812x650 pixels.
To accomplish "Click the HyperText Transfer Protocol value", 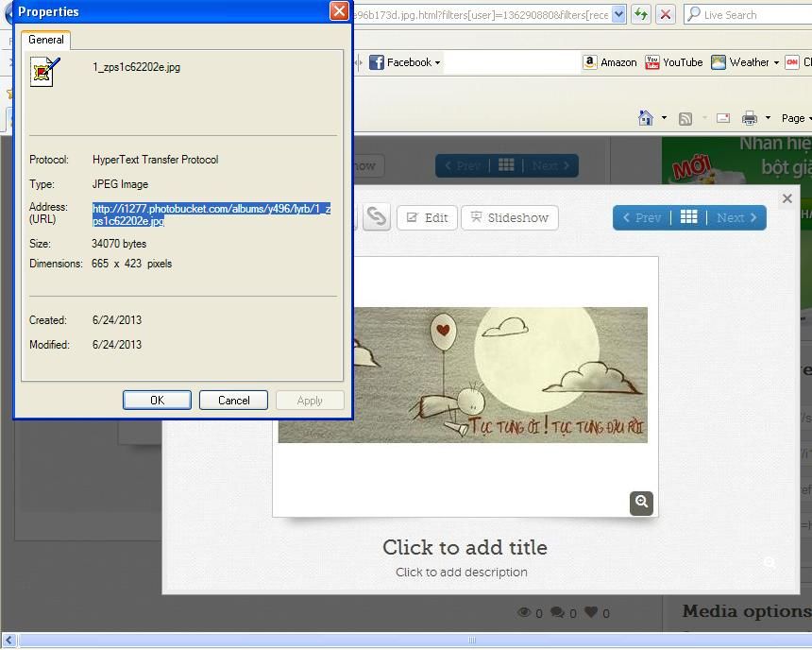I will click(x=156, y=160).
